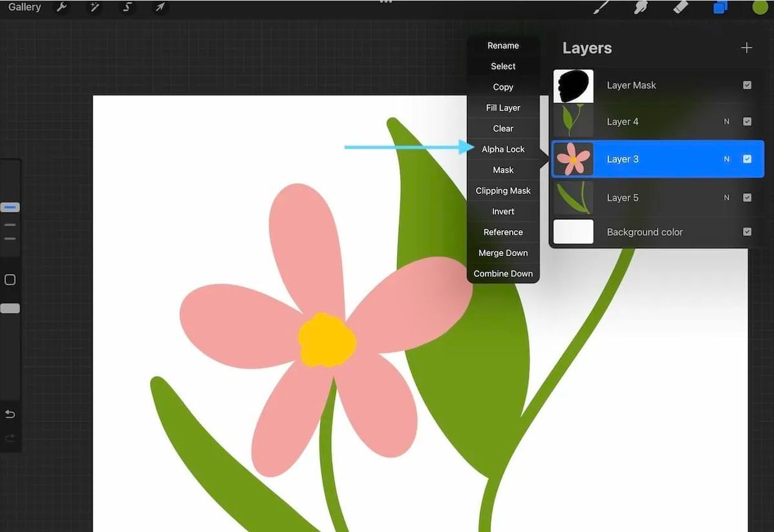Open blend mode settings for Layer 4
The width and height of the screenshot is (774, 532).
[x=726, y=121]
